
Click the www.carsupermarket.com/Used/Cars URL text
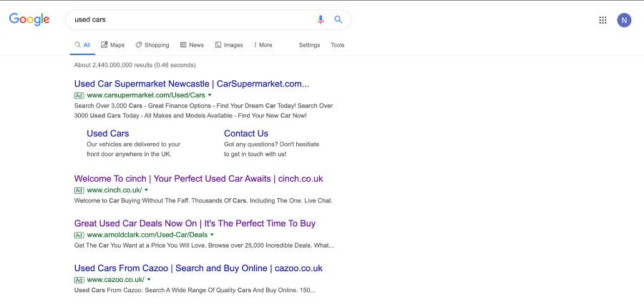[x=146, y=95]
